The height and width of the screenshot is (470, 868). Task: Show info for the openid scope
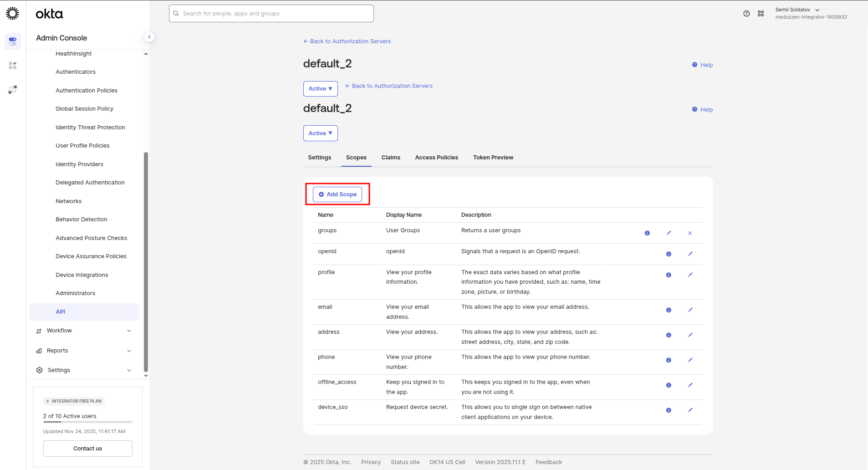(x=669, y=254)
